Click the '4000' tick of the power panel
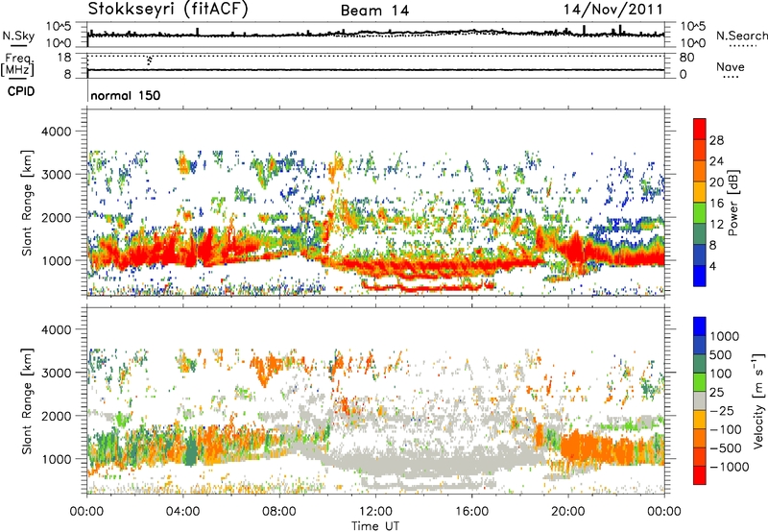The image size is (768, 532). click(x=57, y=132)
